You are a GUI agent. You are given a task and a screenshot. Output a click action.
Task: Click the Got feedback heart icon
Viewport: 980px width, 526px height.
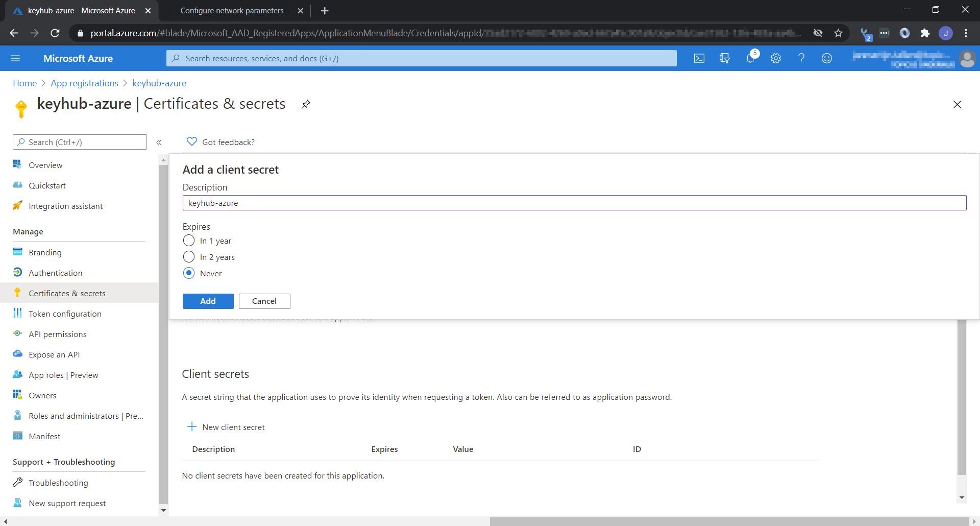point(192,141)
